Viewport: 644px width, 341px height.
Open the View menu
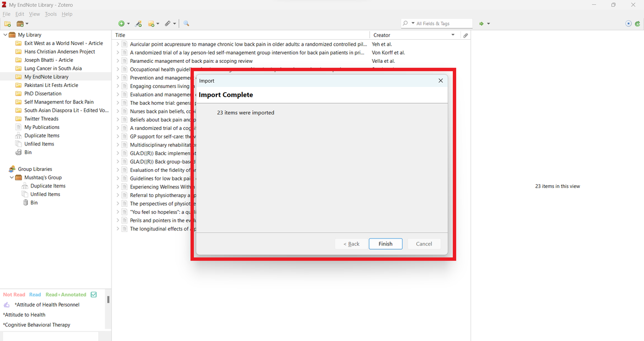click(x=34, y=14)
